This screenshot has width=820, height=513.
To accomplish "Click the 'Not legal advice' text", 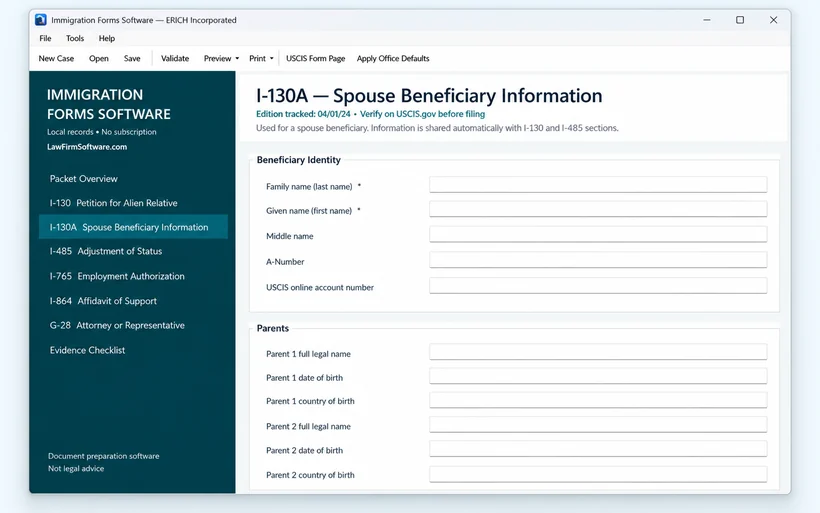I will [76, 469].
